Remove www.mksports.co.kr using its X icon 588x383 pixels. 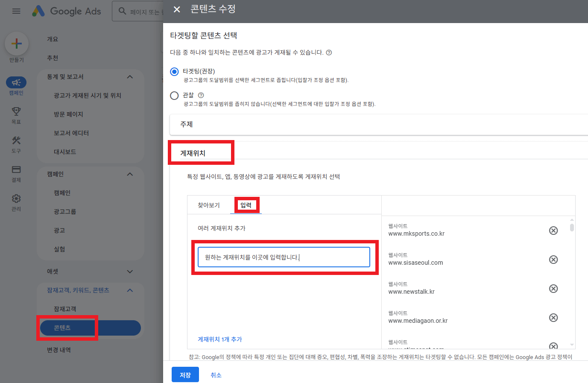tap(553, 230)
